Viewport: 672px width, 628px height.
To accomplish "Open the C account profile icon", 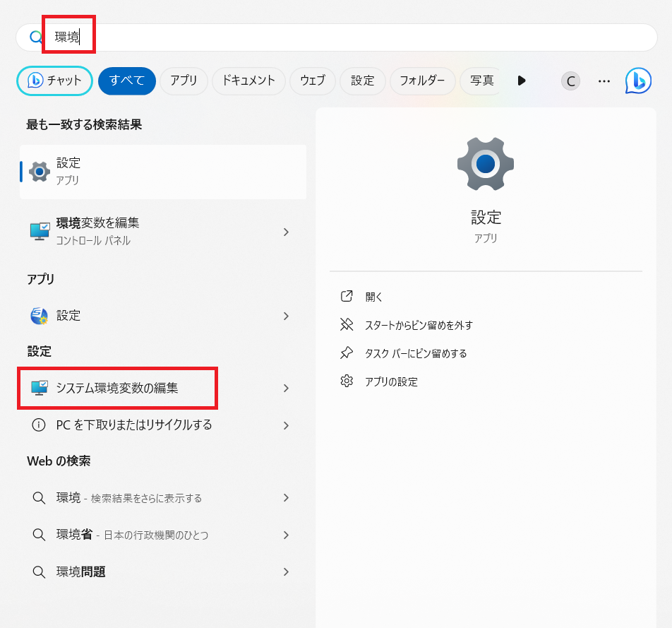I will tap(570, 81).
